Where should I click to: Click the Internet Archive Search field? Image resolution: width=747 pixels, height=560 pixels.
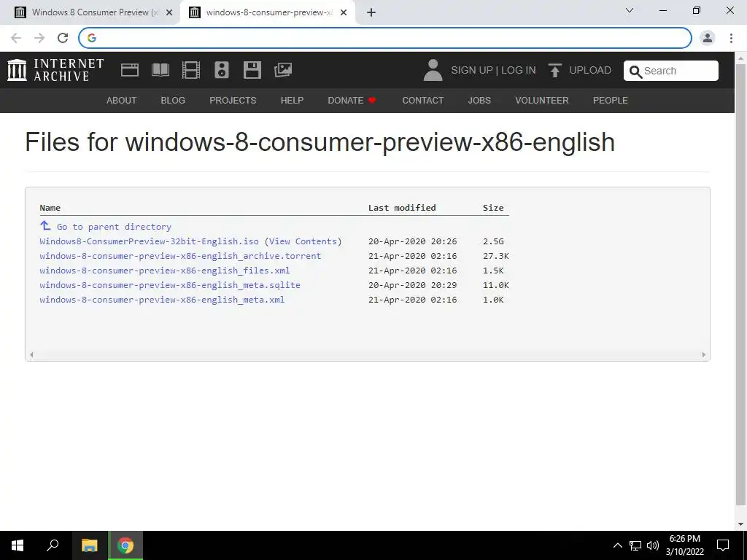(671, 71)
